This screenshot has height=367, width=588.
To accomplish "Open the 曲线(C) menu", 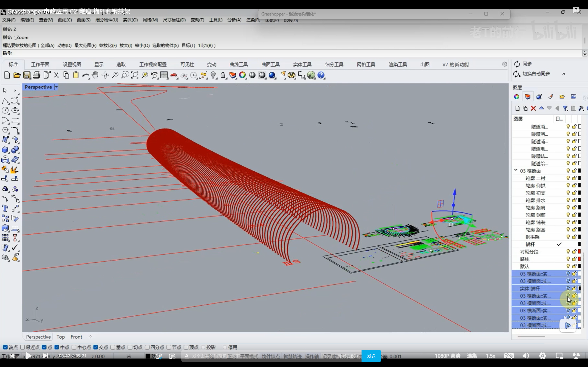I will point(65,20).
